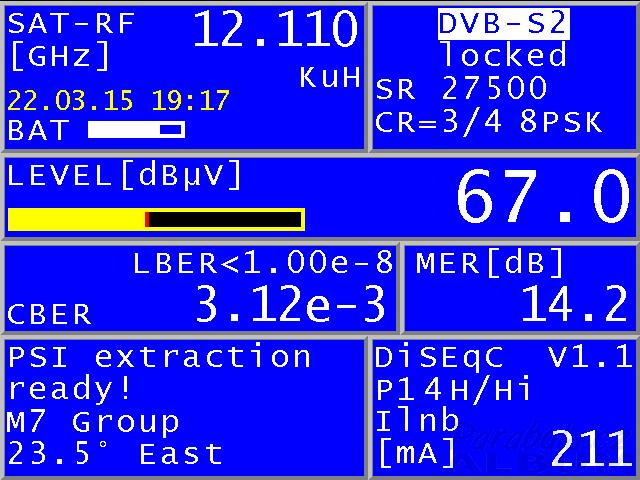Click the battery charge bar
Viewport: 640px width, 480px height.
(136, 129)
